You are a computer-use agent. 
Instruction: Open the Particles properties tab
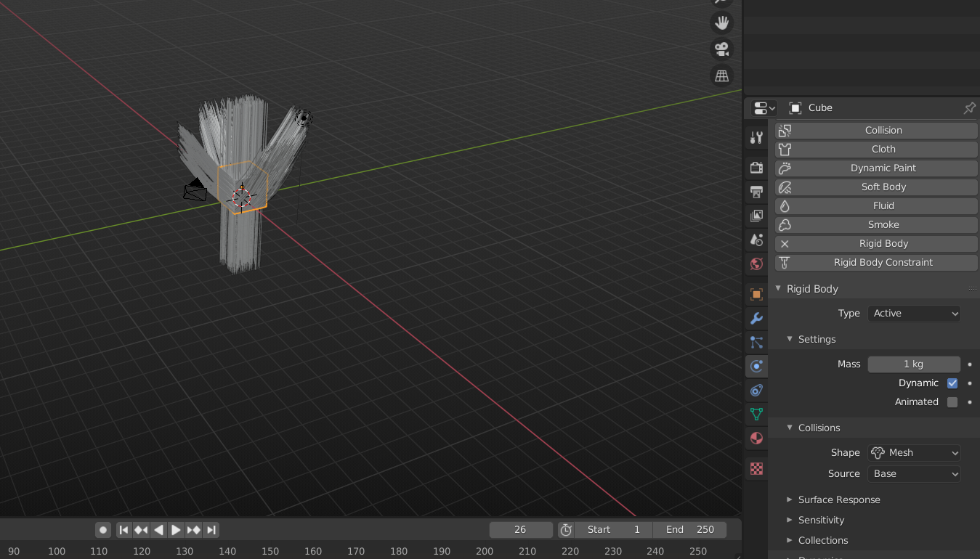coord(756,342)
